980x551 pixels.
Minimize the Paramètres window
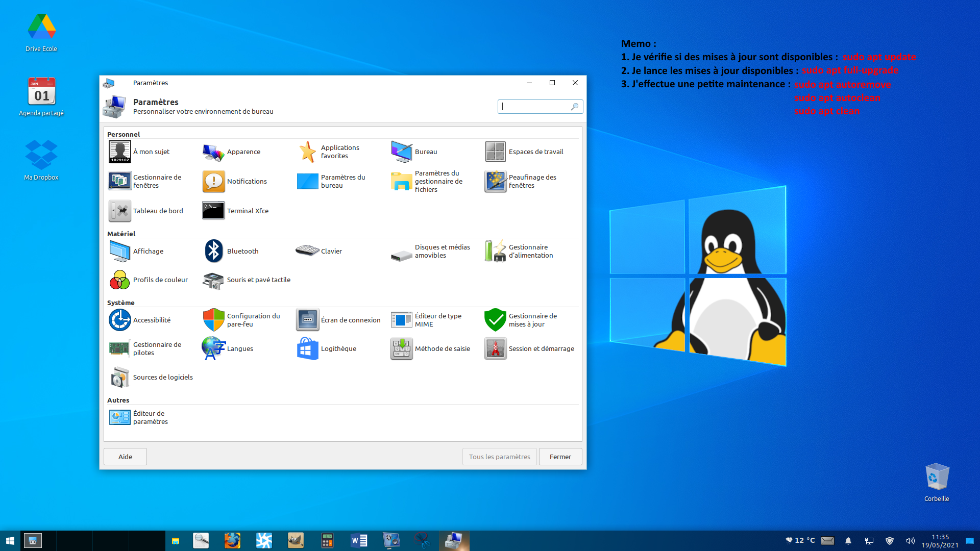click(529, 83)
